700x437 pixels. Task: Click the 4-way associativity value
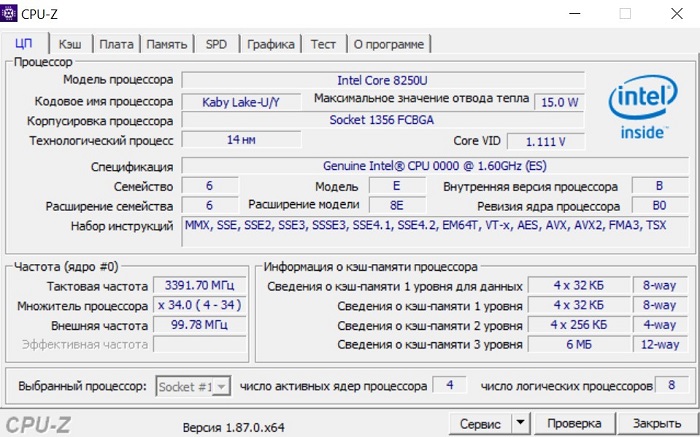660,325
